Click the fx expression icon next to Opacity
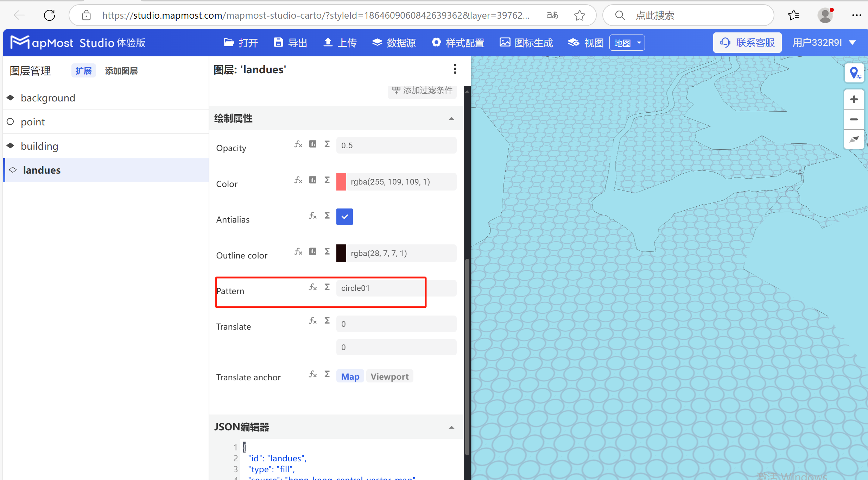The width and height of the screenshot is (868, 480). [298, 144]
